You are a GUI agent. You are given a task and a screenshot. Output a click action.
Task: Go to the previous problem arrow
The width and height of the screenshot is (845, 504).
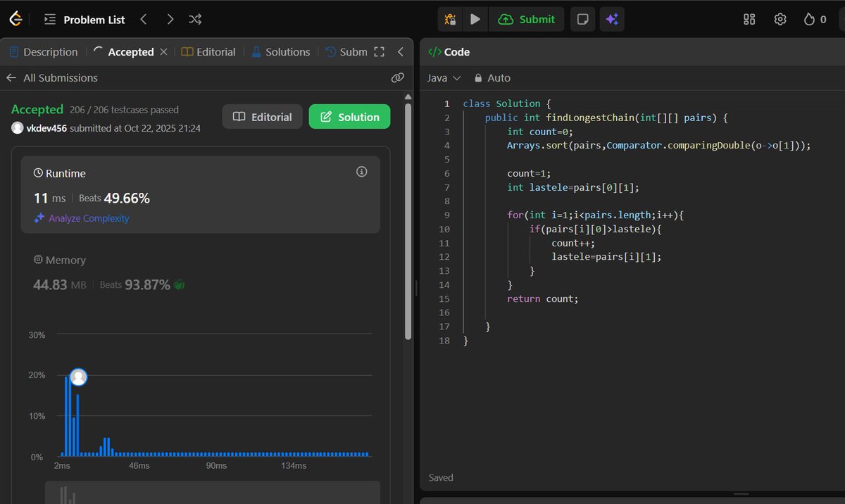[144, 20]
